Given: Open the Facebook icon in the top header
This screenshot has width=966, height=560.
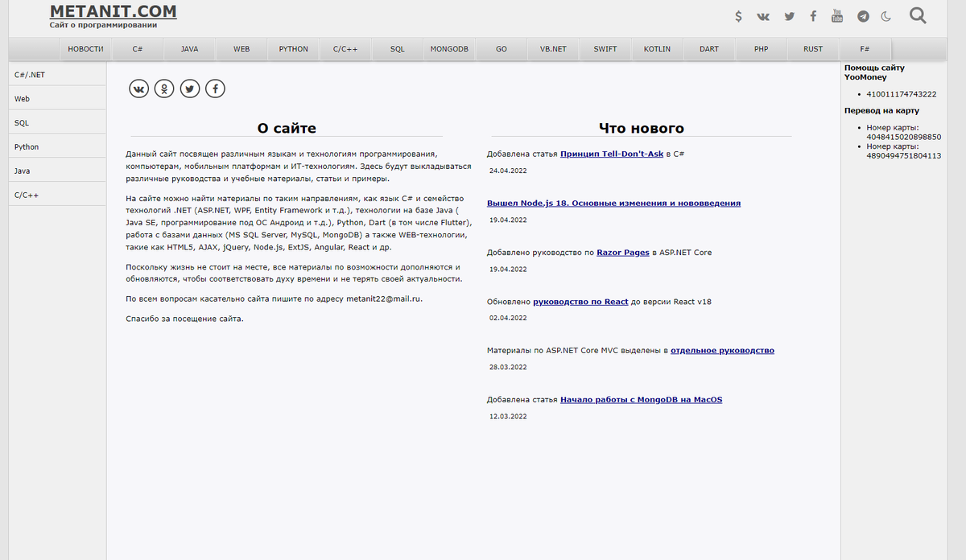Looking at the screenshot, I should pyautogui.click(x=813, y=16).
